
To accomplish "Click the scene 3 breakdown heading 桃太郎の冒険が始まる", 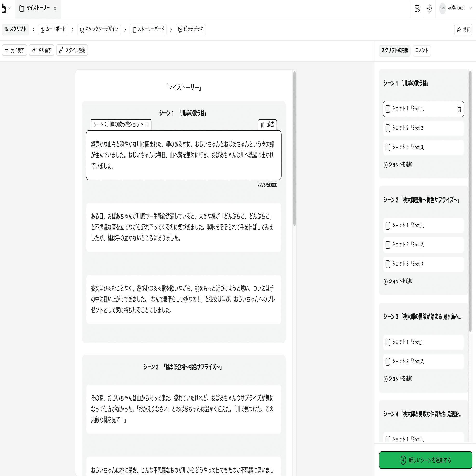I will [x=423, y=317].
